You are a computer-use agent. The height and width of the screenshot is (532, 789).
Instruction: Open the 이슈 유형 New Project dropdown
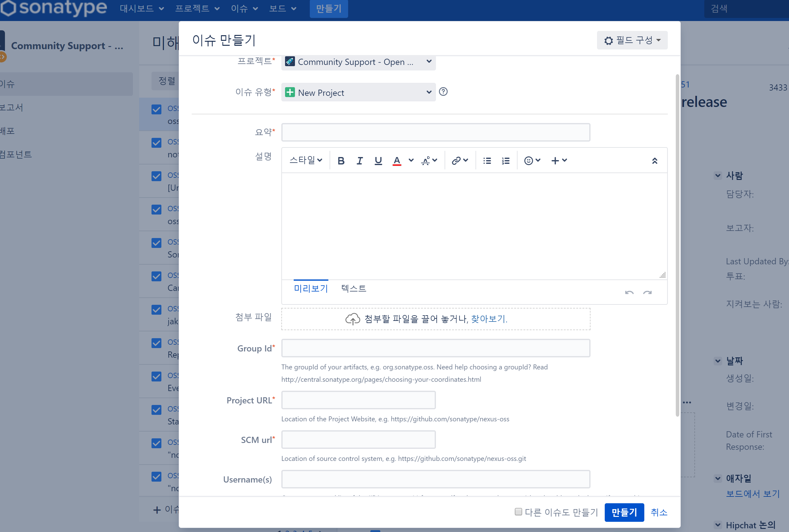(x=358, y=92)
